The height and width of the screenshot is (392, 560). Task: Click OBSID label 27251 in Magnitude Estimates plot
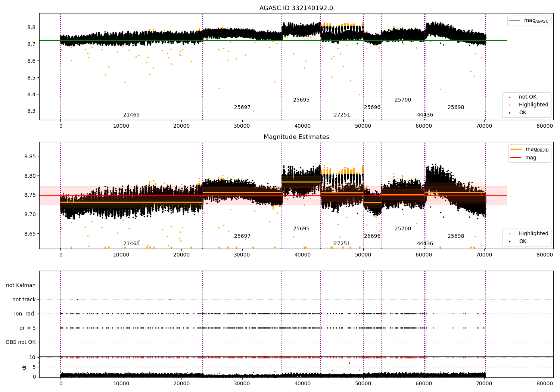pyautogui.click(x=342, y=244)
